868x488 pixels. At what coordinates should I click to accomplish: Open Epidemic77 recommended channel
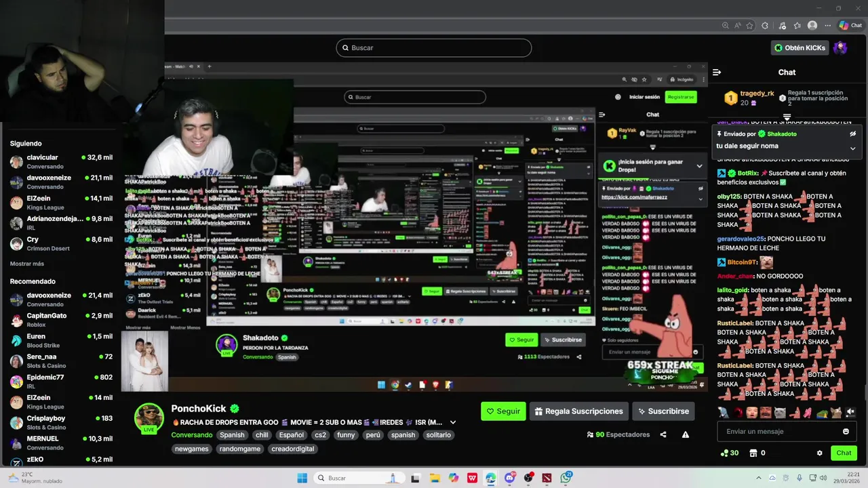[x=61, y=381]
